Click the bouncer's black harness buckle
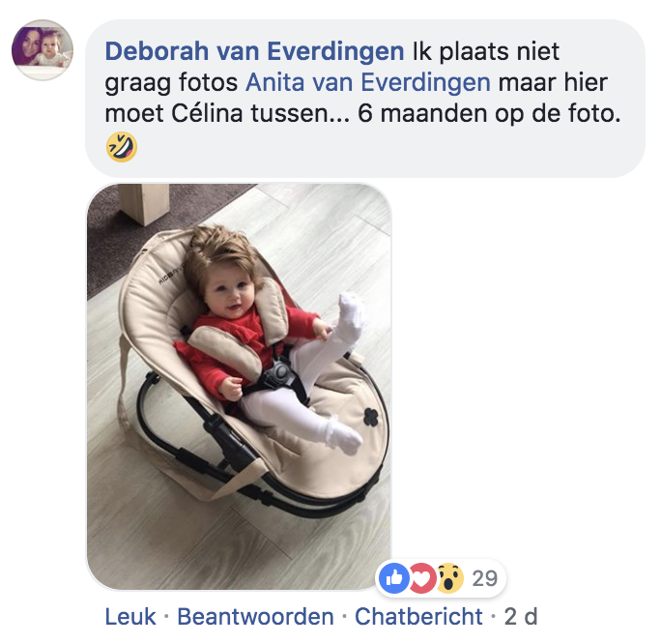Screen dimensions: 661x644 click(281, 374)
